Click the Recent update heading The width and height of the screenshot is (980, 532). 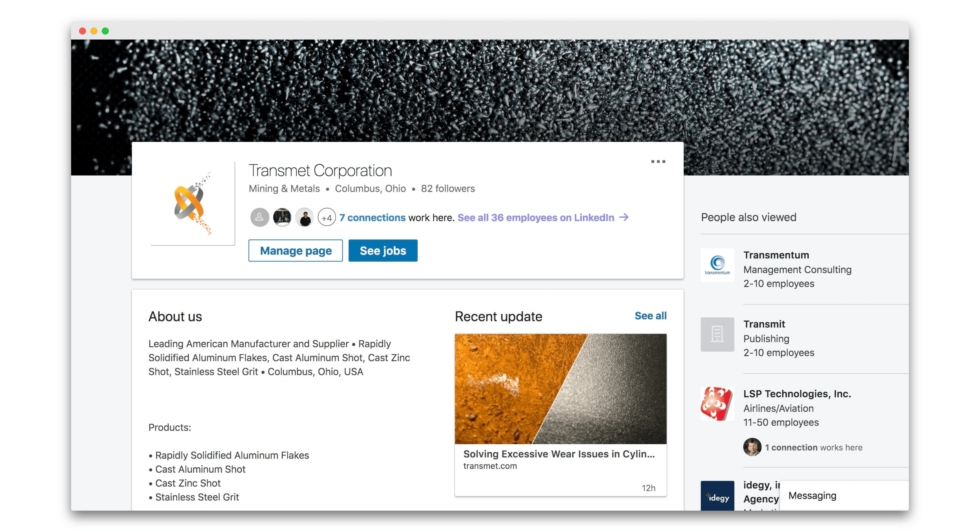coord(498,316)
